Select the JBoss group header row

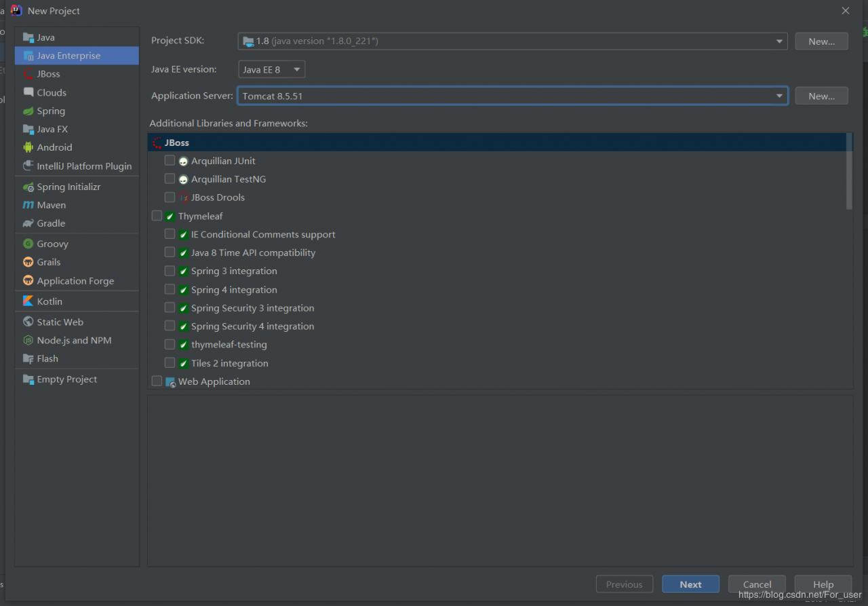click(x=496, y=143)
